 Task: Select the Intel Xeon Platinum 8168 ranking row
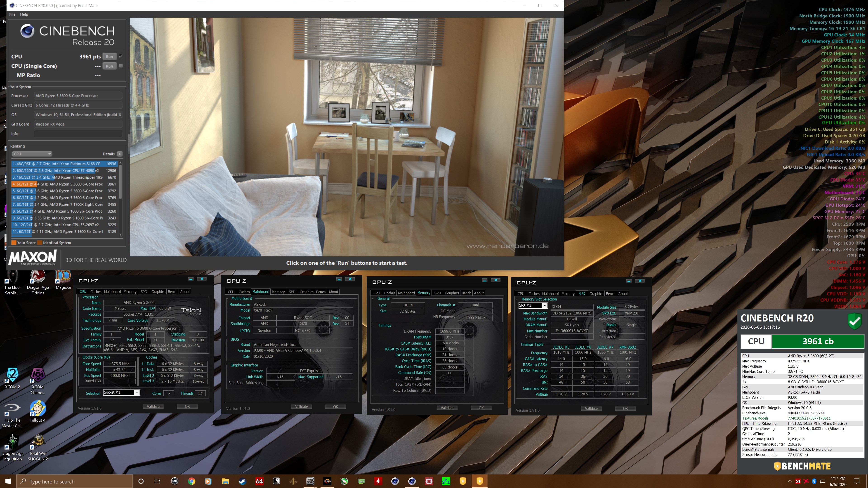tap(64, 164)
